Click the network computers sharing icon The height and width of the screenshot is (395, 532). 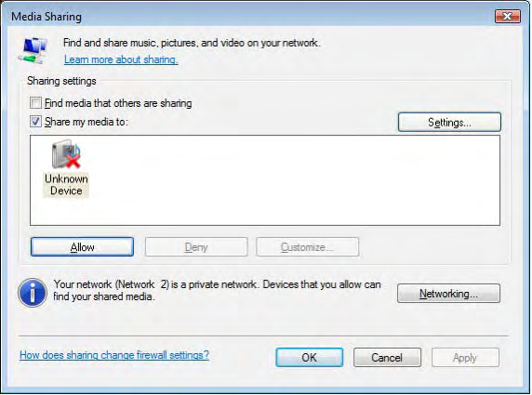click(x=33, y=50)
